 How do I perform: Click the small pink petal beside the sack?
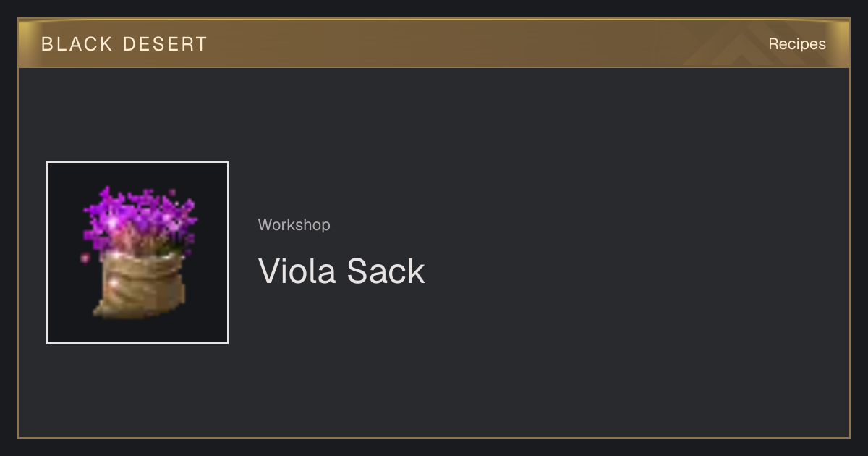[x=85, y=258]
